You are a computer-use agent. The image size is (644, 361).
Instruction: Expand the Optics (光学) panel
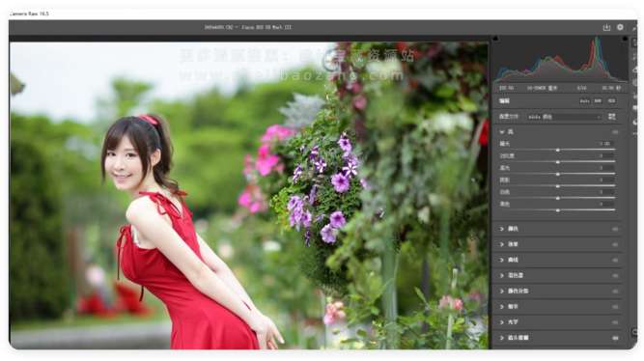[502, 322]
